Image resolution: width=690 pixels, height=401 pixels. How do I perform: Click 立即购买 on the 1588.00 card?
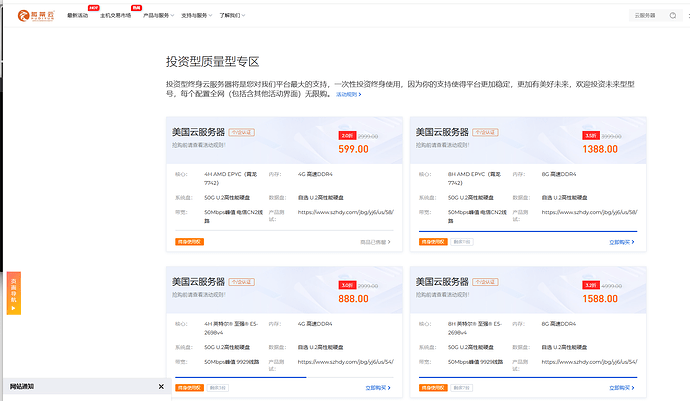click(622, 388)
